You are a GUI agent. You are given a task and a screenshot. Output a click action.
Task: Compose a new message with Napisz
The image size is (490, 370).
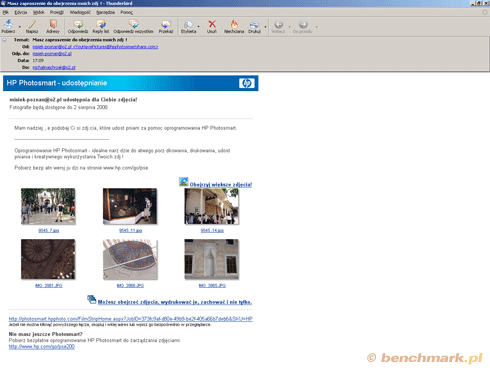(32, 26)
